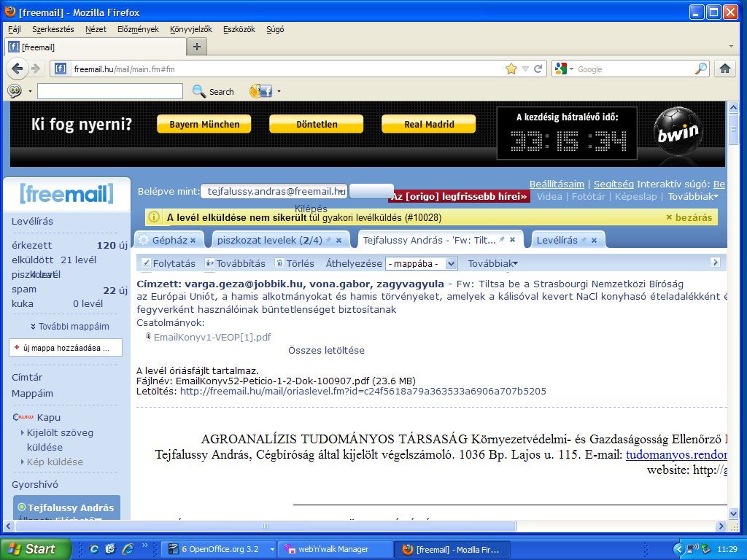Expand OpenOffice.org taskbar group dropdown
Image resolution: width=747 pixels, height=560 pixels.
[x=271, y=549]
